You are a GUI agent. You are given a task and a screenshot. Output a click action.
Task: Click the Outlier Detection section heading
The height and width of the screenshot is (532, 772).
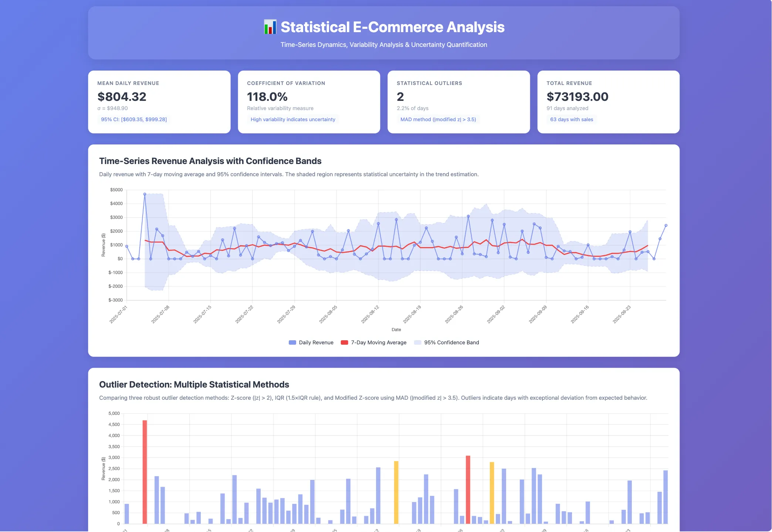[x=194, y=385]
